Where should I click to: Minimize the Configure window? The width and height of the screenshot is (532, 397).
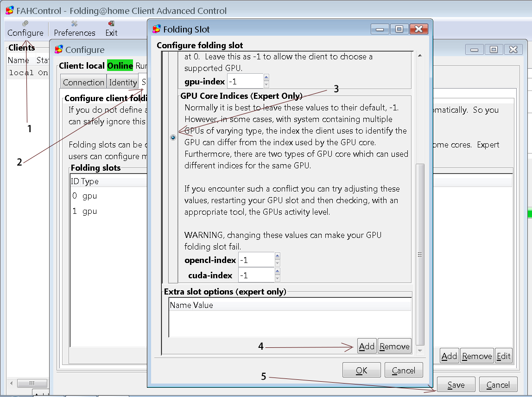click(475, 50)
